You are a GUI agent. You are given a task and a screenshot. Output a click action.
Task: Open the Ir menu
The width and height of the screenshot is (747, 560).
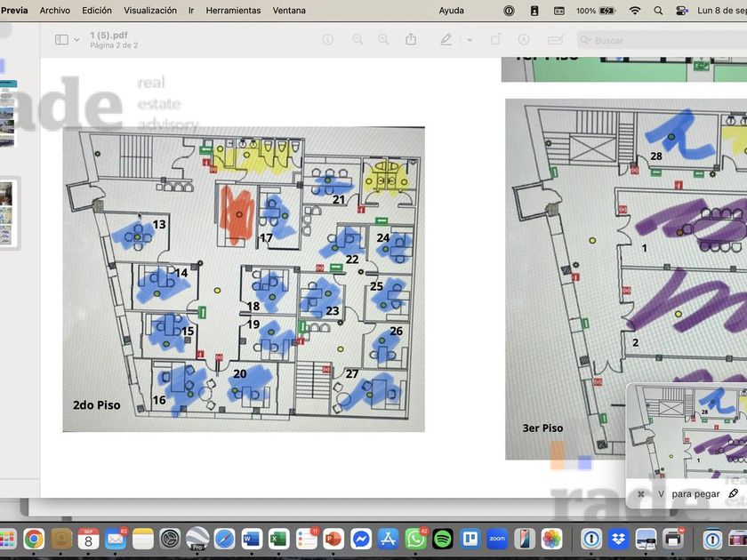191,10
